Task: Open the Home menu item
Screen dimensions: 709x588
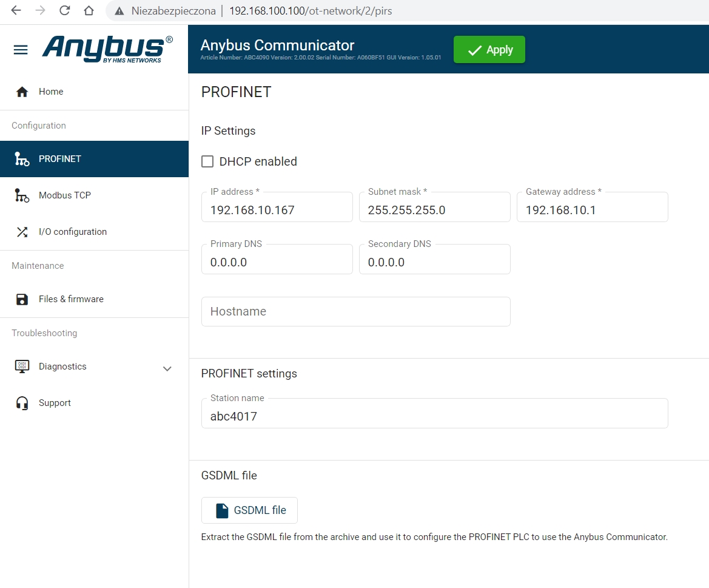Action: (x=94, y=92)
